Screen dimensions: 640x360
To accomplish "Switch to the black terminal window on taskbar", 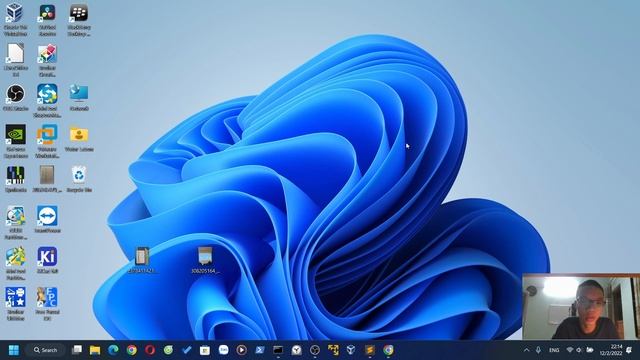I will click(278, 350).
